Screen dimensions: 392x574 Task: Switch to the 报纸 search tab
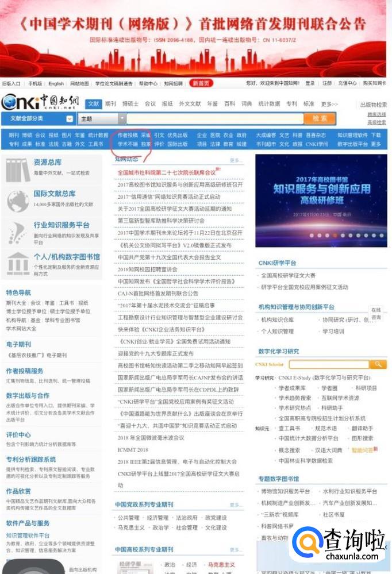point(167,104)
